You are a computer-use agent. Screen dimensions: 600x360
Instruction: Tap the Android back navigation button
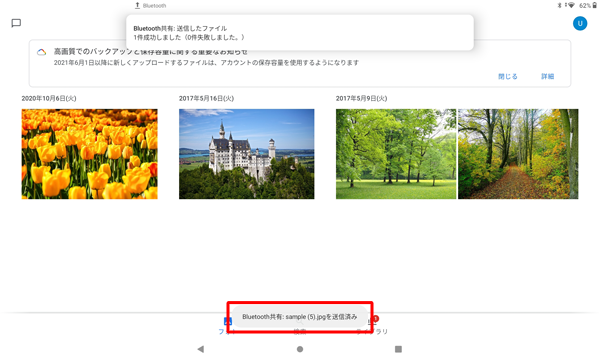tap(201, 349)
